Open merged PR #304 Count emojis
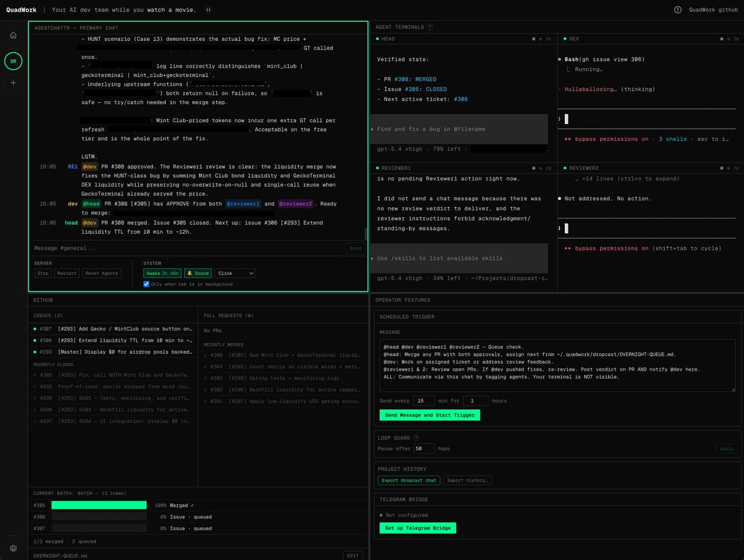 pos(283,367)
